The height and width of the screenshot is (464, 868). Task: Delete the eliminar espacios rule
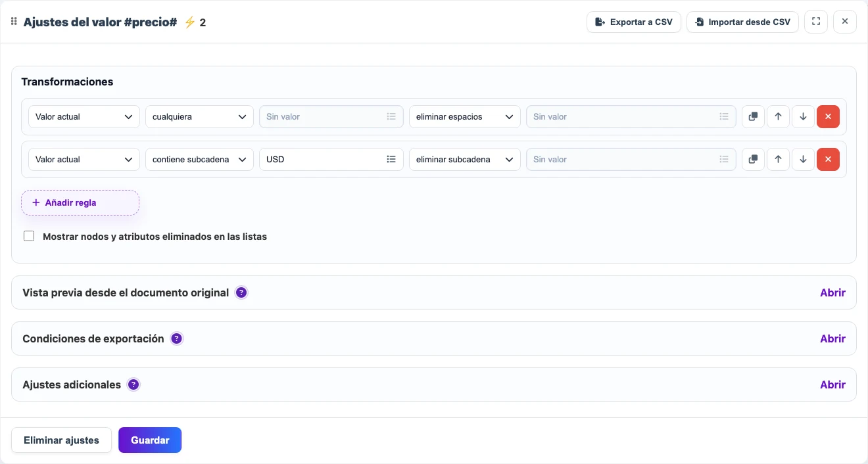click(x=828, y=116)
